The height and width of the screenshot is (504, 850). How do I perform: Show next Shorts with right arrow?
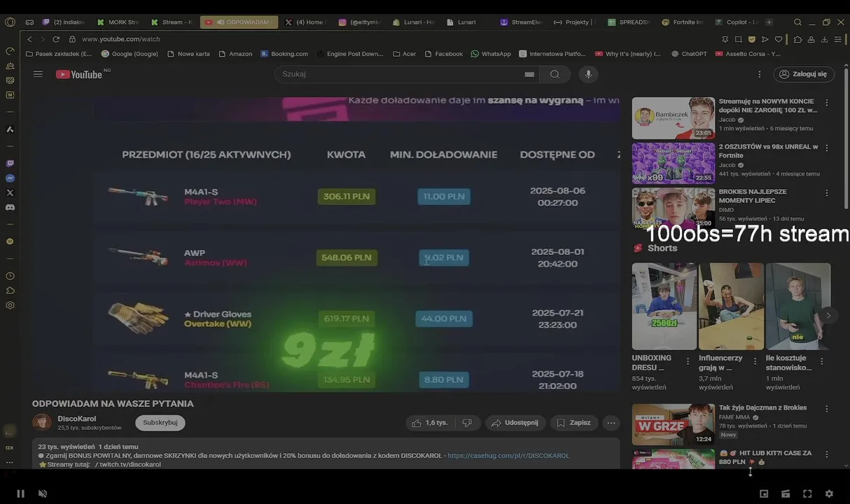pos(828,316)
